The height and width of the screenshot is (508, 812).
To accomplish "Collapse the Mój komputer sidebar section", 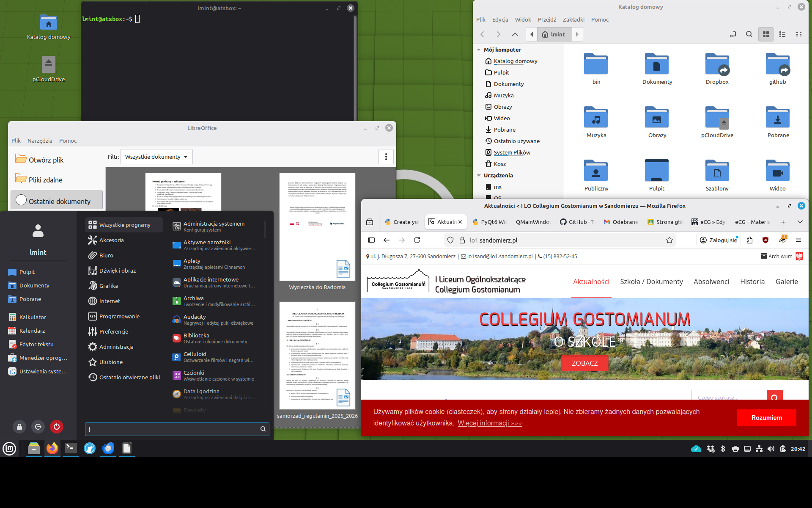I will pos(479,50).
